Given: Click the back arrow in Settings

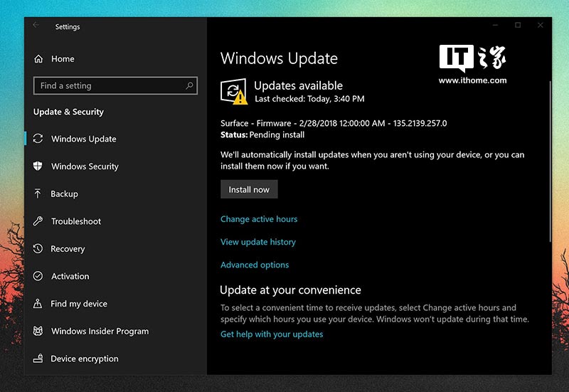Looking at the screenshot, I should (36, 25).
